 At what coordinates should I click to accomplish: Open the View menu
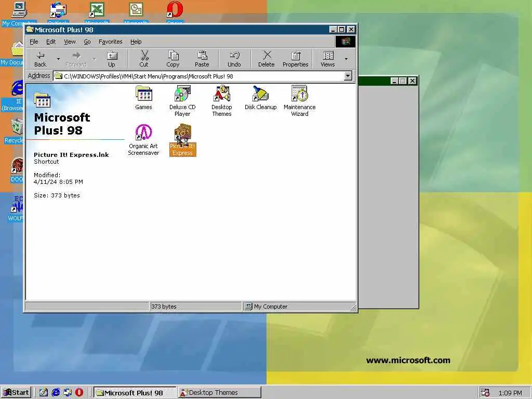click(x=70, y=42)
